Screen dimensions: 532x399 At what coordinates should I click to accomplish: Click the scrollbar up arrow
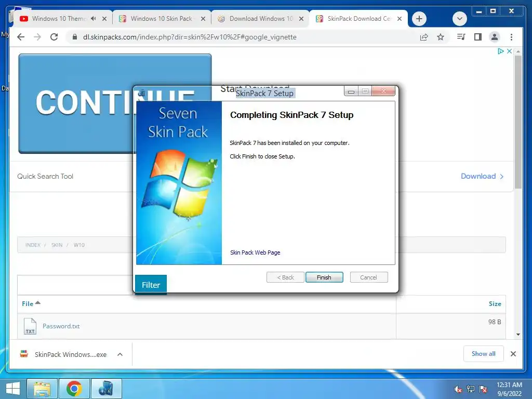point(518,51)
